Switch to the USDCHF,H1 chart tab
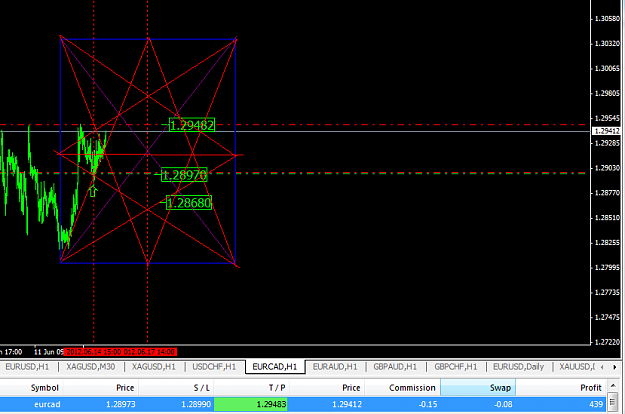625x414 pixels. pos(214,367)
